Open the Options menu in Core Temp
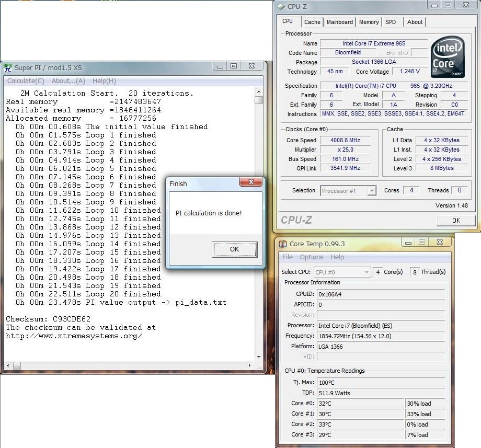The height and width of the screenshot is (448, 481). point(311,257)
